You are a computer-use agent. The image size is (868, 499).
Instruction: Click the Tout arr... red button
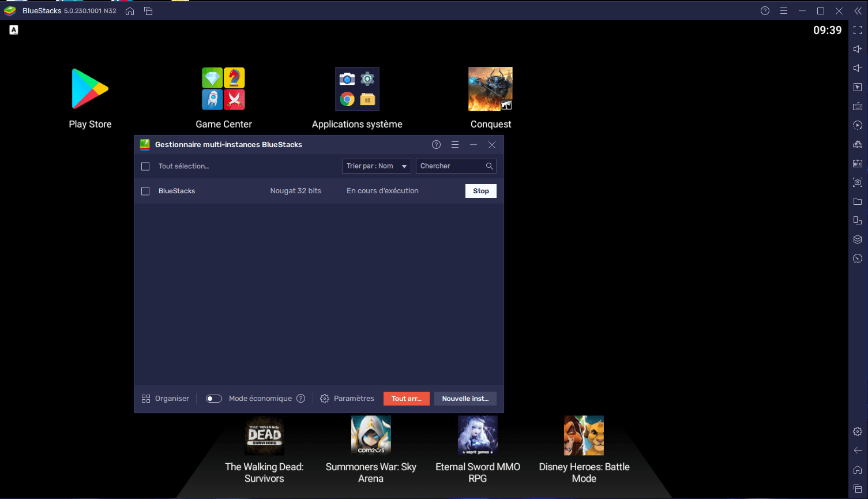pos(407,399)
